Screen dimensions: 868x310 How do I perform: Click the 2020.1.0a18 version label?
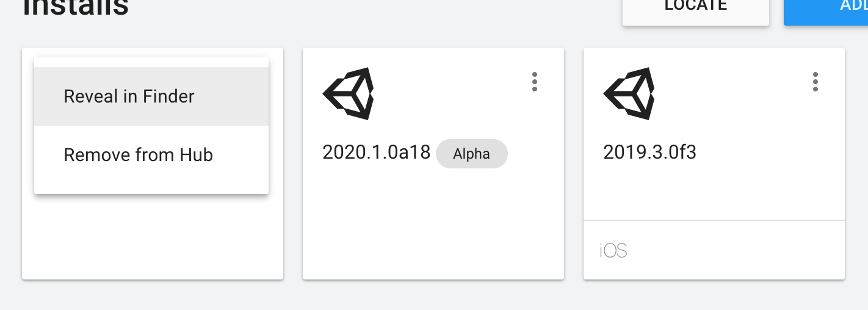tap(377, 153)
